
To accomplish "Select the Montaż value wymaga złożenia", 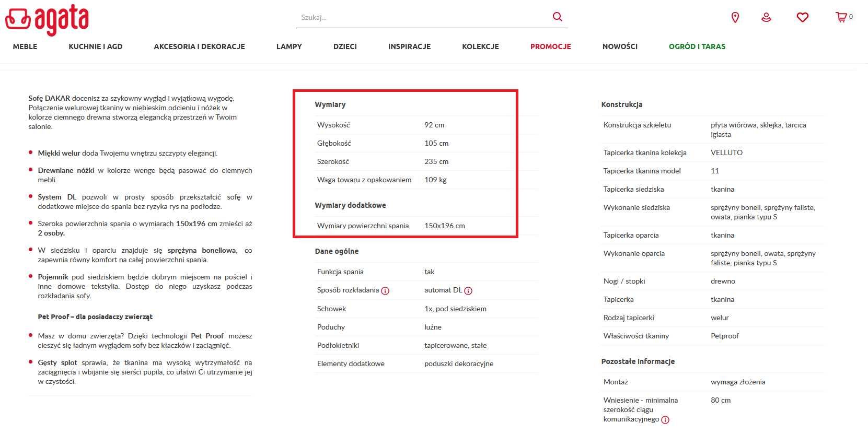I will [x=738, y=382].
